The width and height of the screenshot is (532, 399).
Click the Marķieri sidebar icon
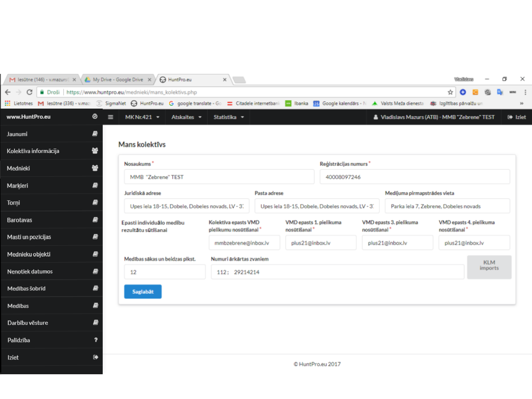(x=95, y=185)
